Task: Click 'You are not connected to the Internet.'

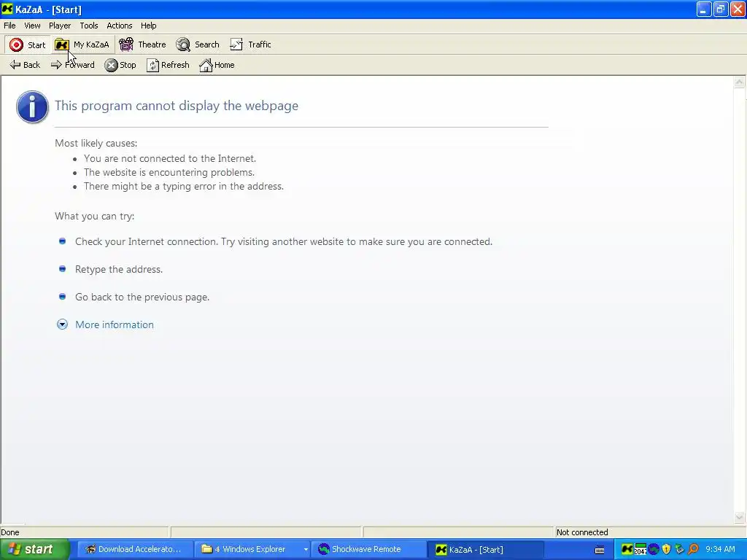Action: click(170, 158)
